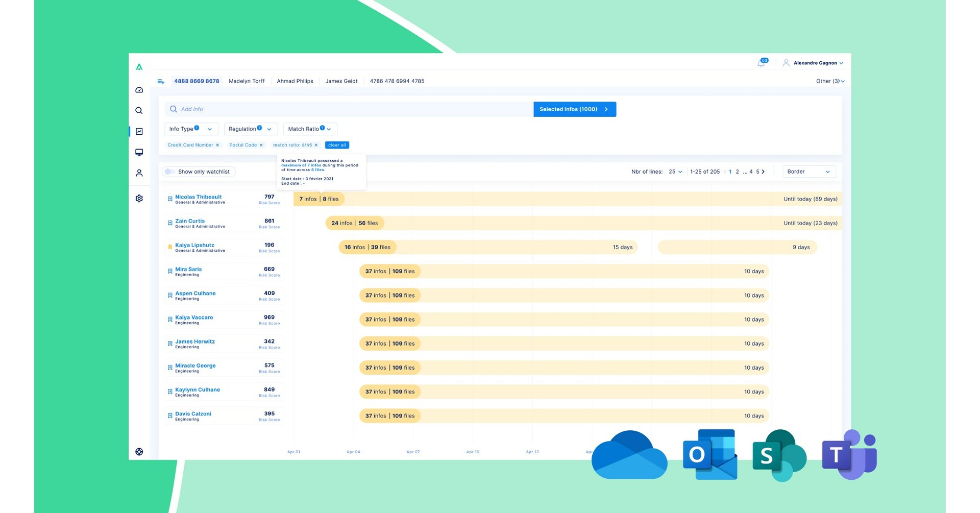This screenshot has width=980, height=513.
Task: Click the notification bell icon
Action: [x=761, y=63]
